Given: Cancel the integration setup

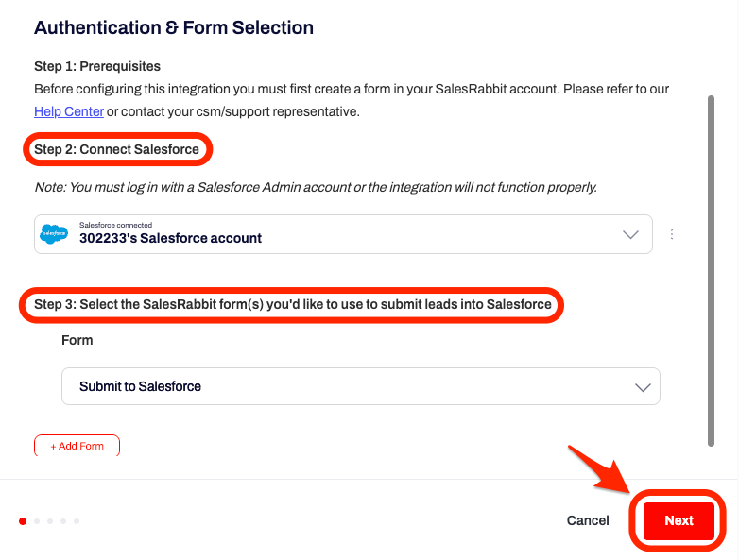Looking at the screenshot, I should click(x=588, y=520).
